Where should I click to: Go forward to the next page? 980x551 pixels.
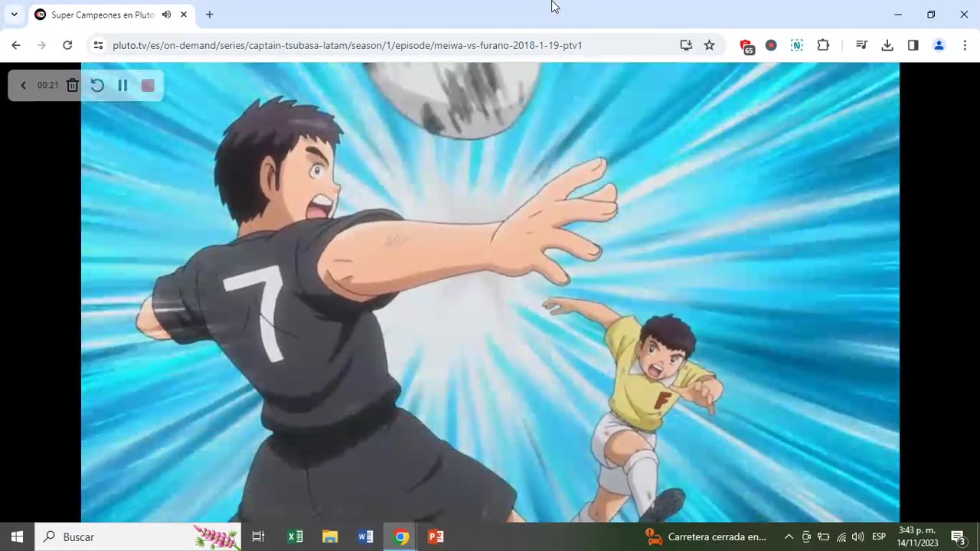[41, 45]
